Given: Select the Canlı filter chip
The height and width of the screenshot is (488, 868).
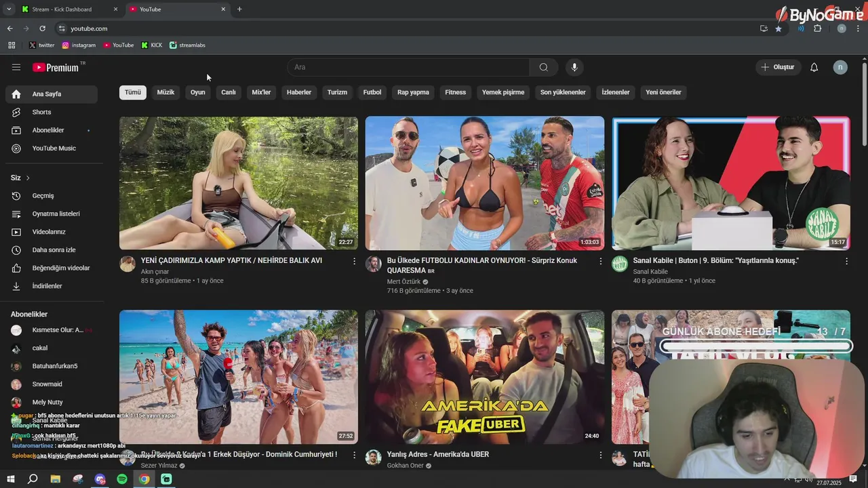Looking at the screenshot, I should 229,92.
